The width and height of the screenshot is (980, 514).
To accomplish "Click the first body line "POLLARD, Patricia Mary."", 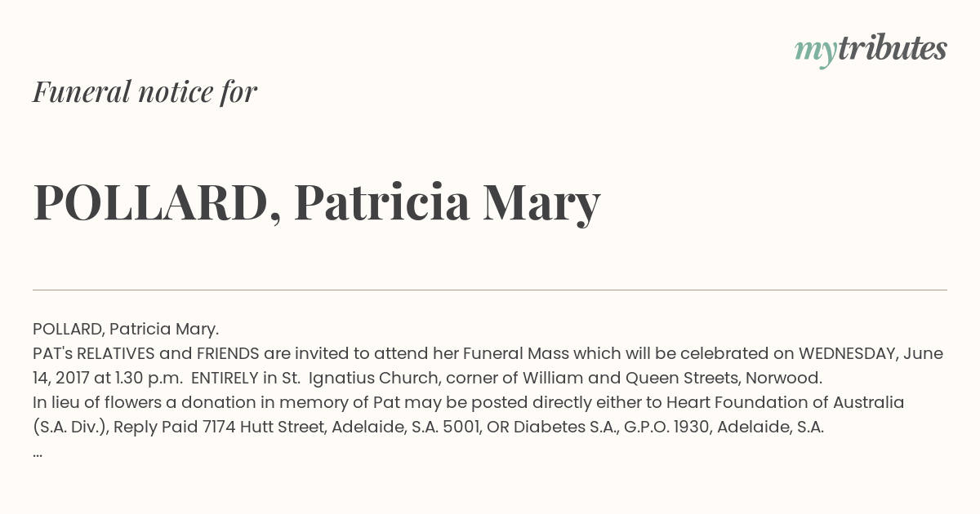I will pos(126,329).
